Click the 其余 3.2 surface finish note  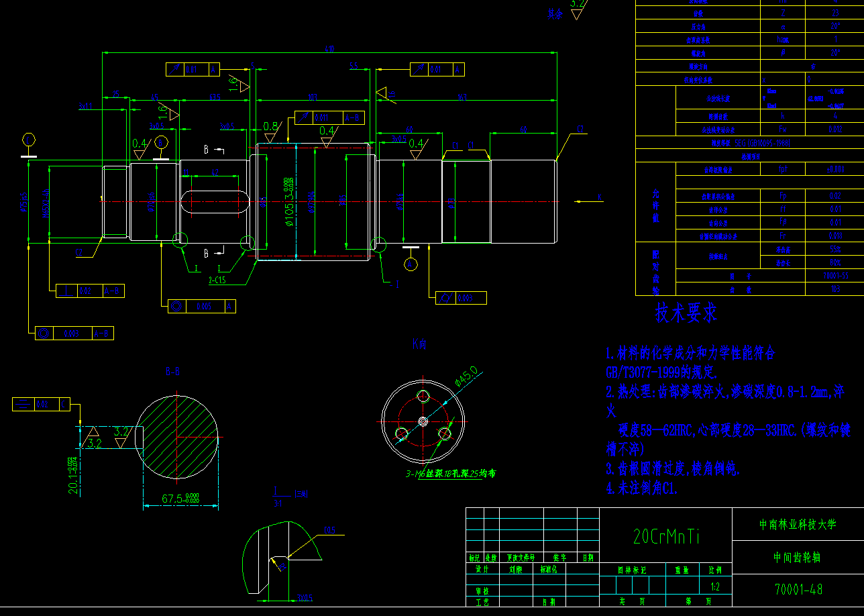568,9
